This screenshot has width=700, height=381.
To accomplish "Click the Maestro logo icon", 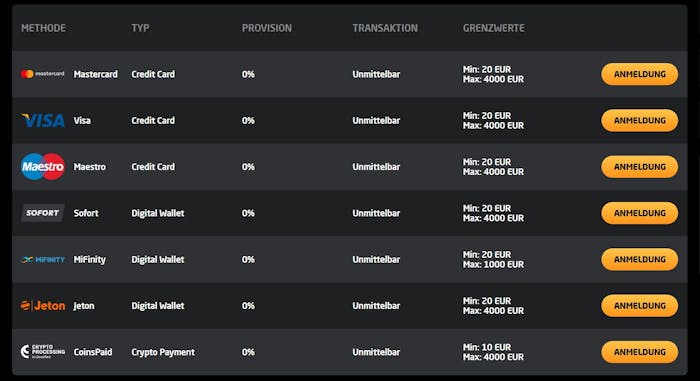I will (x=43, y=167).
